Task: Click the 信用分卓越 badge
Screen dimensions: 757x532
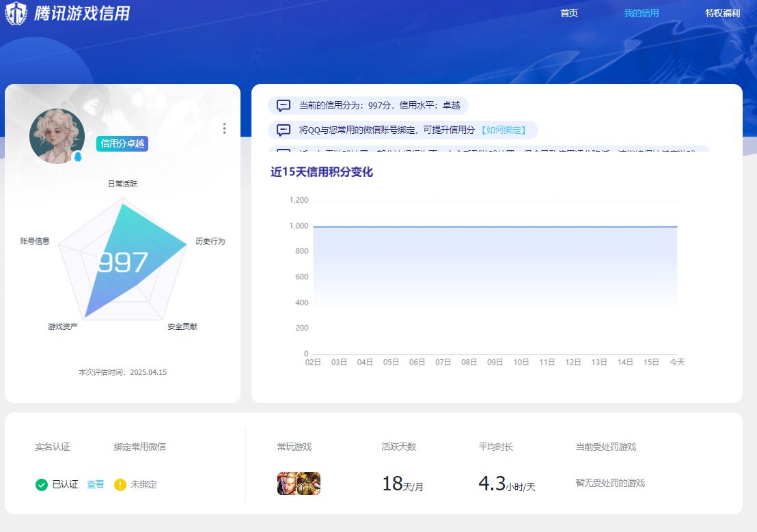Action: [x=122, y=143]
